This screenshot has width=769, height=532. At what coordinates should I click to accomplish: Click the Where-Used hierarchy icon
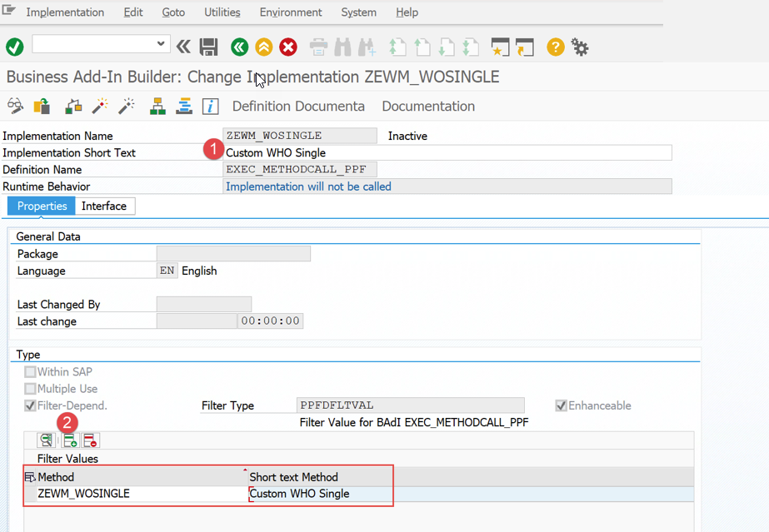[157, 106]
